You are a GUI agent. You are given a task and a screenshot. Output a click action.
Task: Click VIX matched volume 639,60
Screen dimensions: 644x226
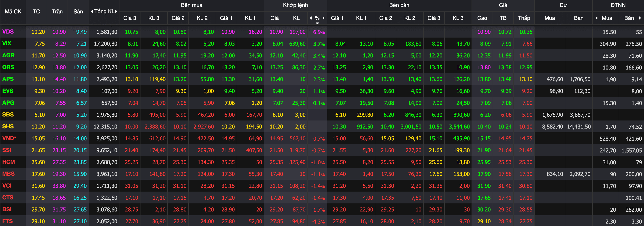(x=297, y=44)
